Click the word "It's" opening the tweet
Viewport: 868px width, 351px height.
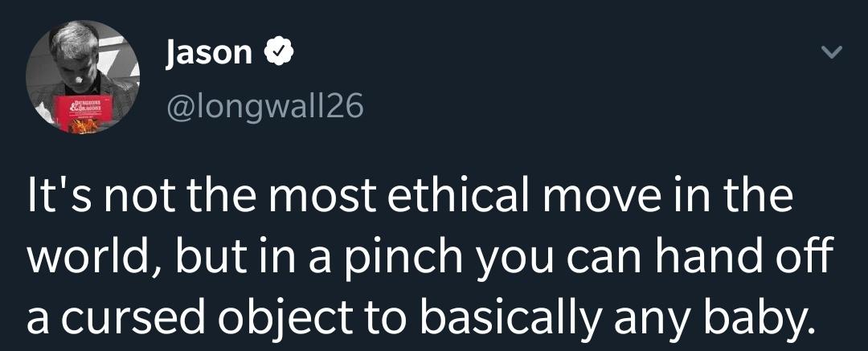(x=55, y=195)
